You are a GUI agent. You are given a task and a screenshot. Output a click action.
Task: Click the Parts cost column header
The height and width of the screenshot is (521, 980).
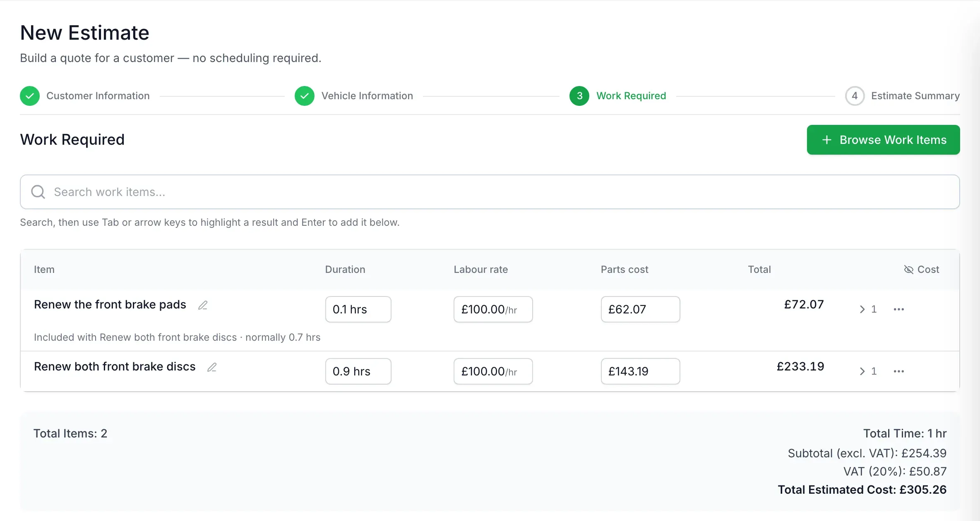pyautogui.click(x=625, y=270)
